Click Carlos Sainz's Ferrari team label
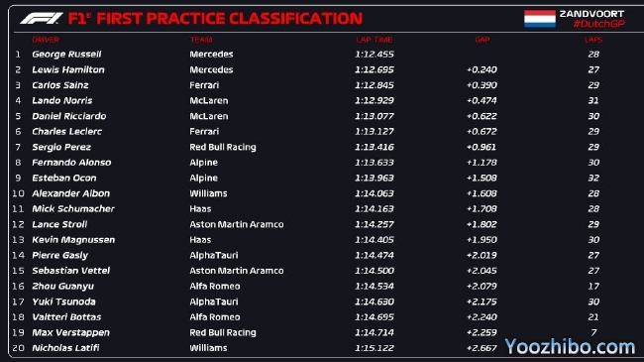 pyautogui.click(x=204, y=85)
